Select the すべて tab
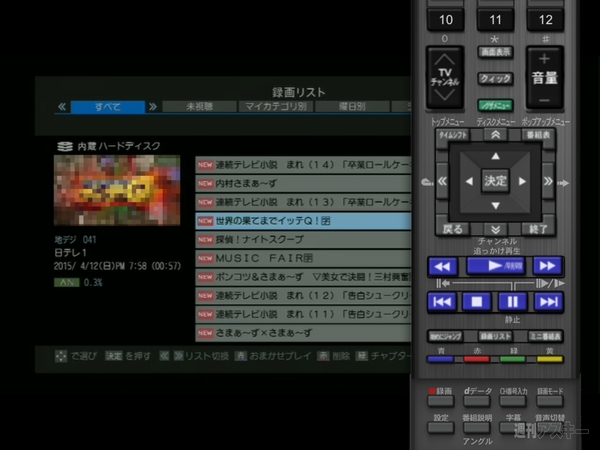The width and height of the screenshot is (600, 450). (x=108, y=107)
